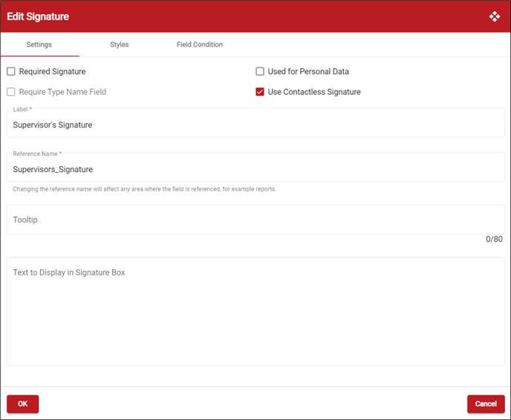This screenshot has height=420, width=511.
Task: Select the Edit Signature dialog title
Action: tap(38, 16)
